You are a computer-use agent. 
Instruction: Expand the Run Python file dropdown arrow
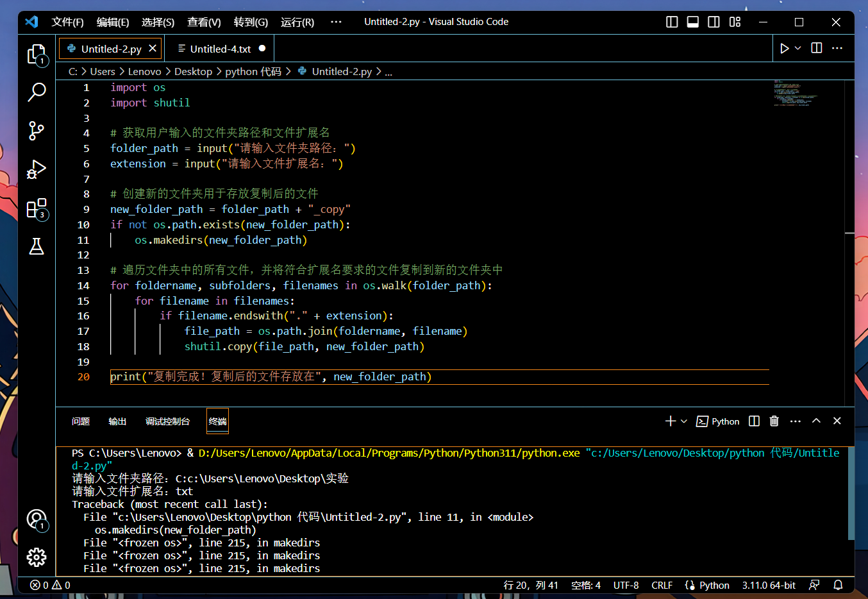[798, 48]
